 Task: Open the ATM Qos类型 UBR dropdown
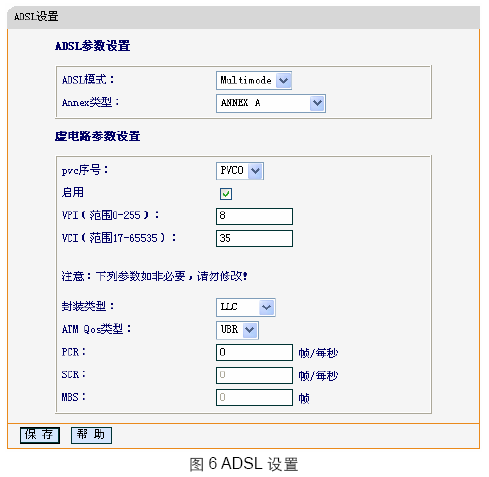click(237, 330)
